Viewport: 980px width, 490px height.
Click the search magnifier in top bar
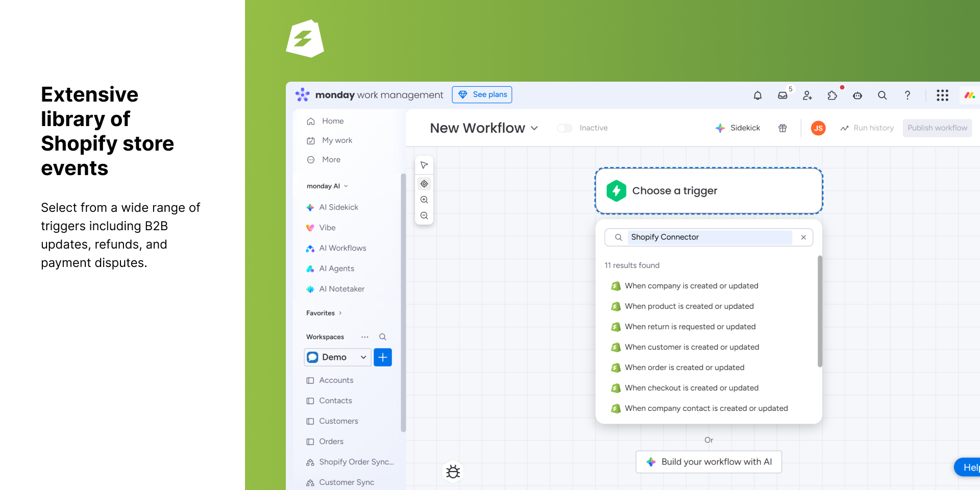[882, 95]
